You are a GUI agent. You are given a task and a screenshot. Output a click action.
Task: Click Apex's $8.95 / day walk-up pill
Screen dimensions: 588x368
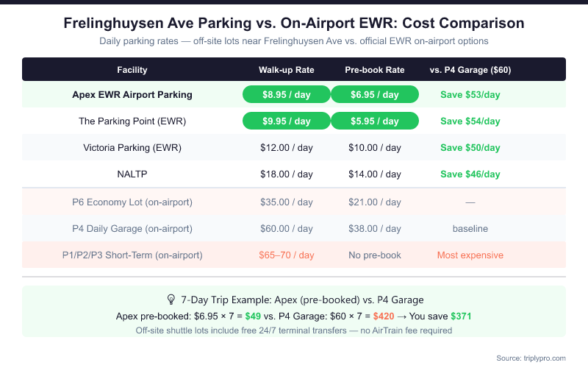287,94
